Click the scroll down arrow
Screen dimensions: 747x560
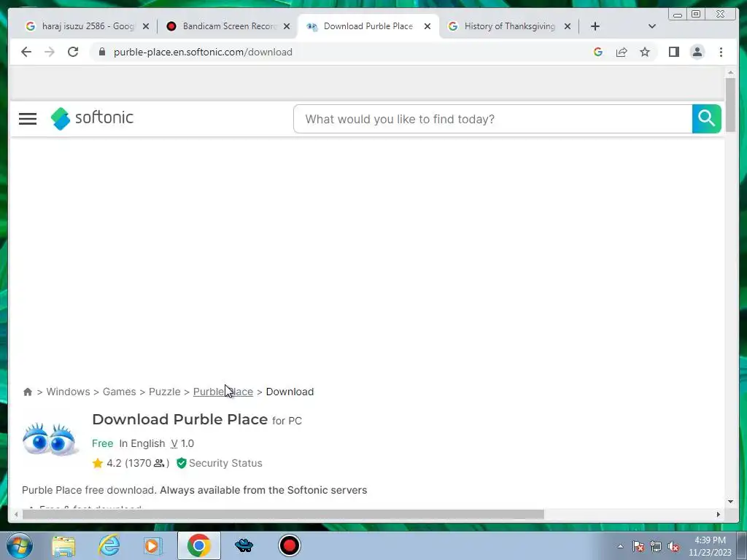point(730,502)
